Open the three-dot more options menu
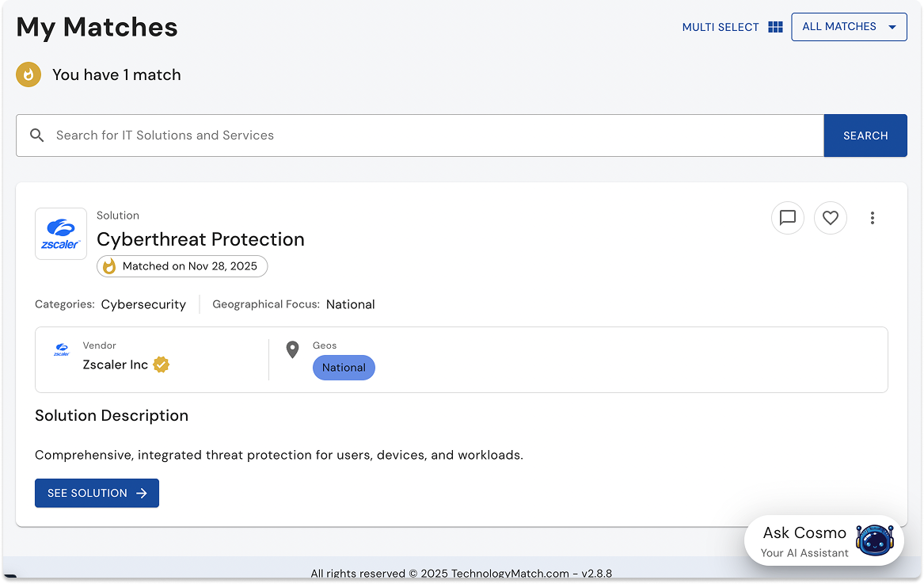Image resolution: width=924 pixels, height=584 pixels. pos(873,218)
